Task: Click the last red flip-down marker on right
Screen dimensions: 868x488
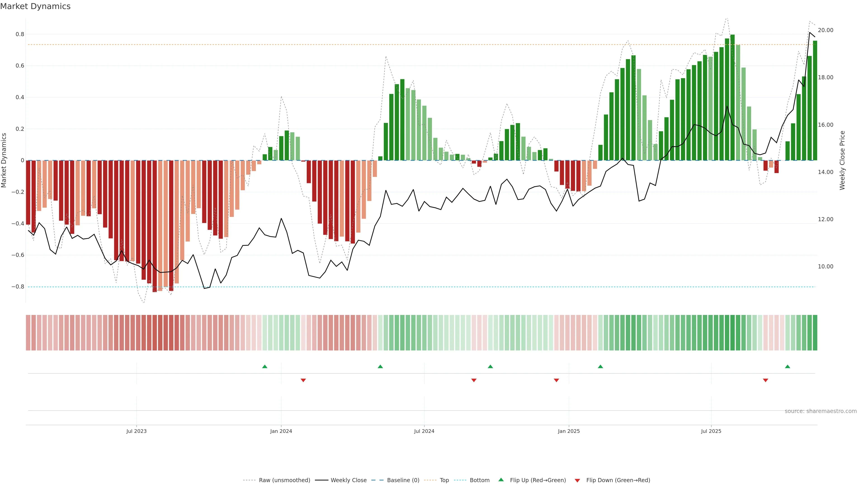Action: pyautogui.click(x=765, y=380)
